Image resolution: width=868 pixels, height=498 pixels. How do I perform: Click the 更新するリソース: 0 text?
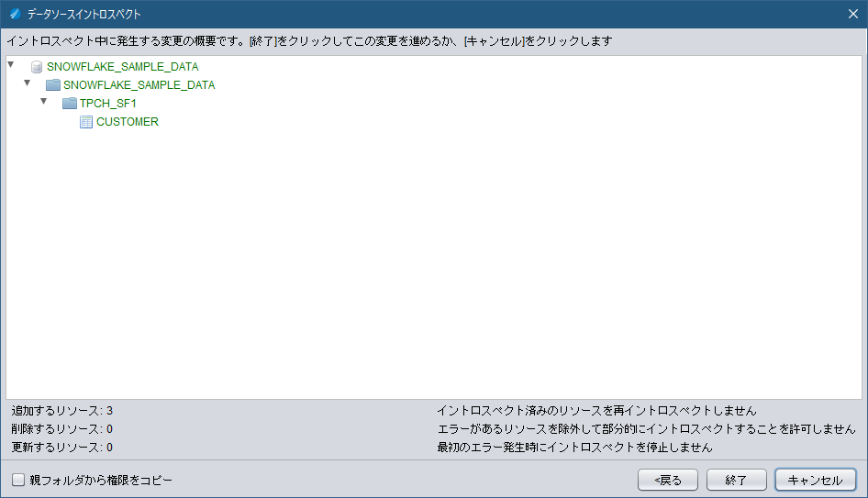[62, 447]
